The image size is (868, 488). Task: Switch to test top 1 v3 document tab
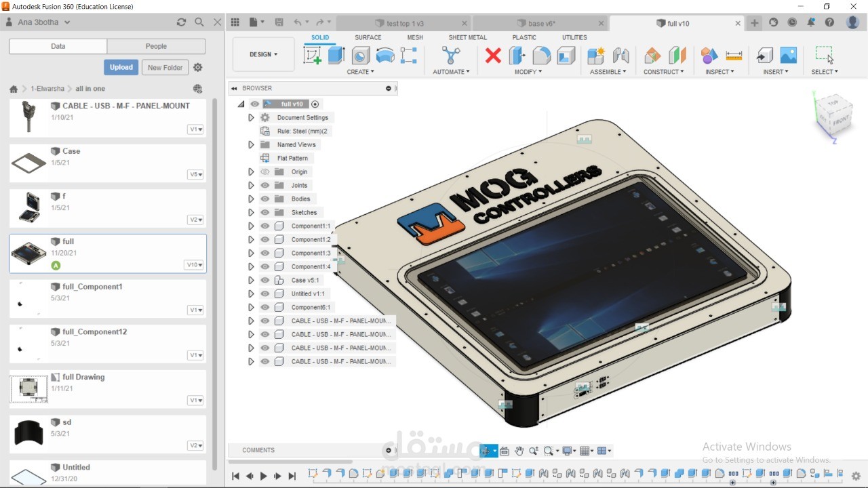[x=403, y=23]
